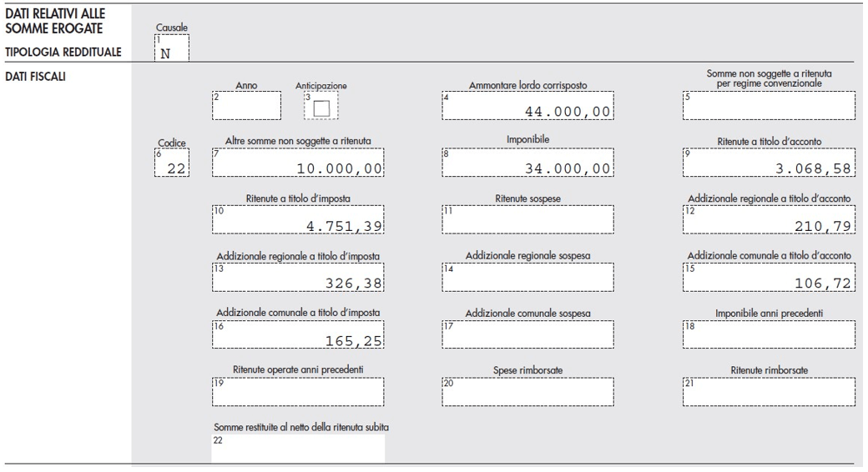
Task: Select the empty Anno field
Action: coord(246,106)
